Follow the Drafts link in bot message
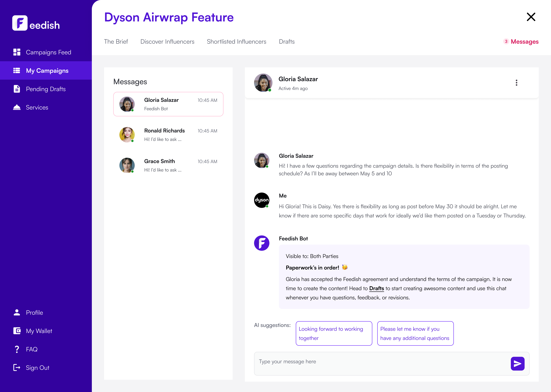Image resolution: width=551 pixels, height=392 pixels. tap(376, 288)
